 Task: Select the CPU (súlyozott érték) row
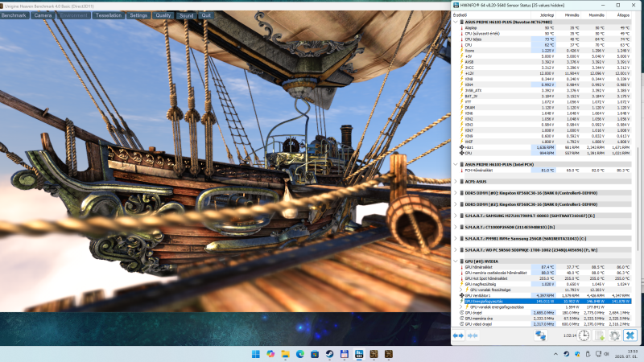[547, 34]
